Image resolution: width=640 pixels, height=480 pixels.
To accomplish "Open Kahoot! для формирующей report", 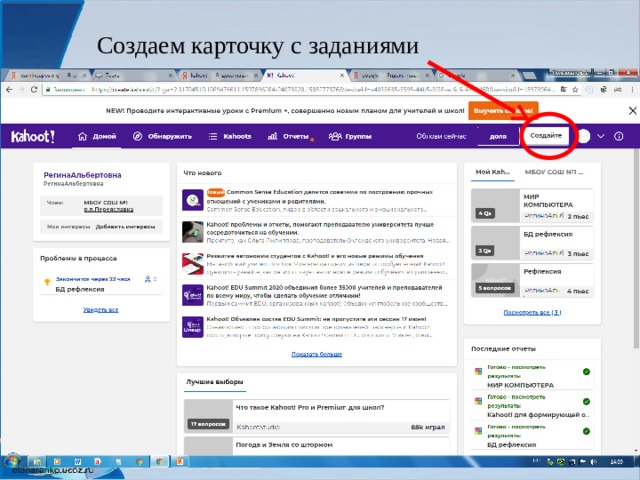I will pyautogui.click(x=538, y=415).
